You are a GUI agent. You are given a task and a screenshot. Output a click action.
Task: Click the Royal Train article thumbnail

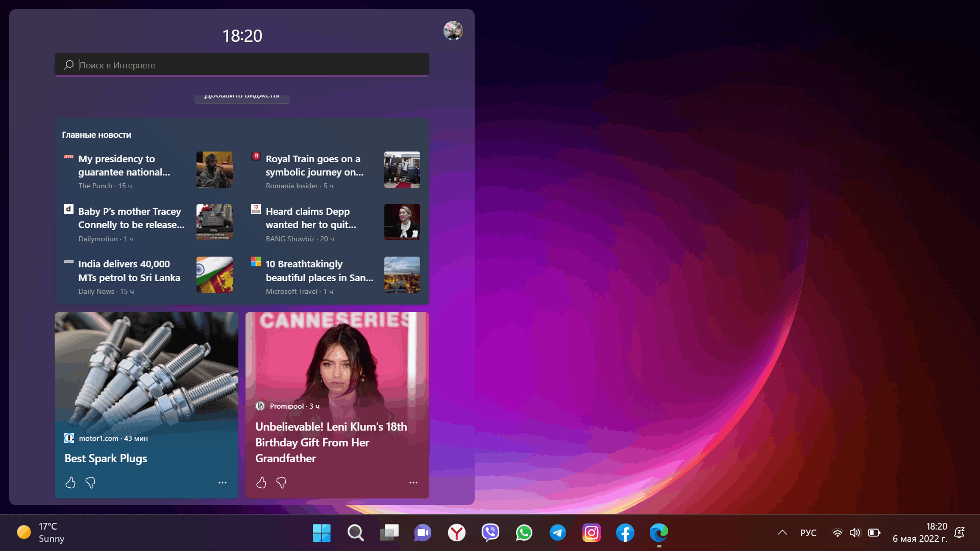coord(402,169)
